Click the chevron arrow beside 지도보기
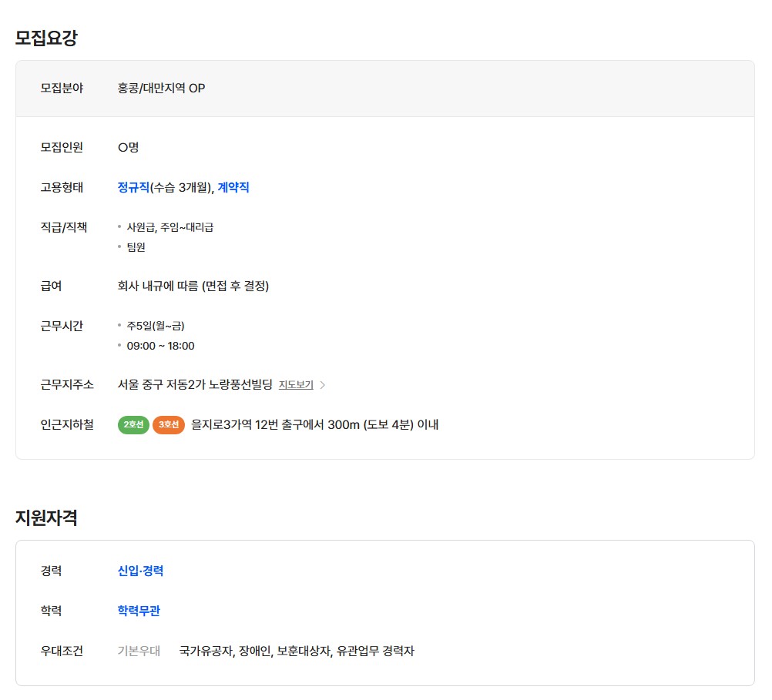This screenshot has width=772, height=700. (323, 385)
